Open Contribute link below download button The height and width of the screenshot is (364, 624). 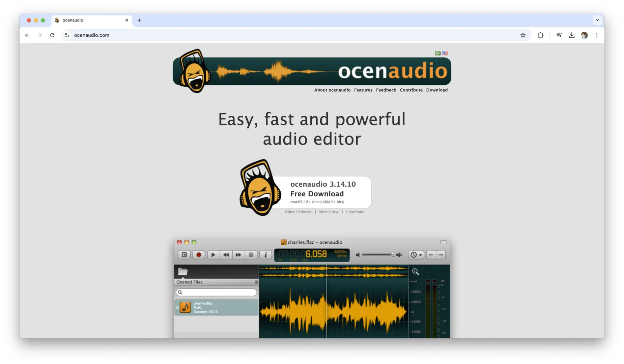pos(355,212)
